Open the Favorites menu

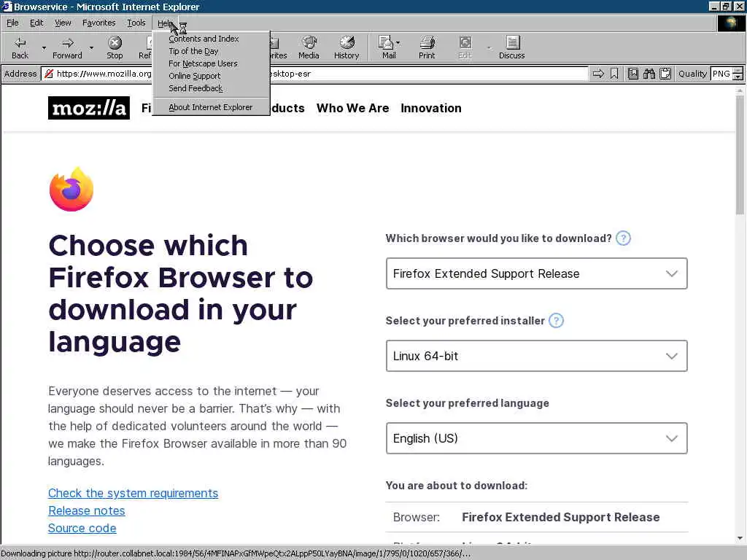point(98,23)
